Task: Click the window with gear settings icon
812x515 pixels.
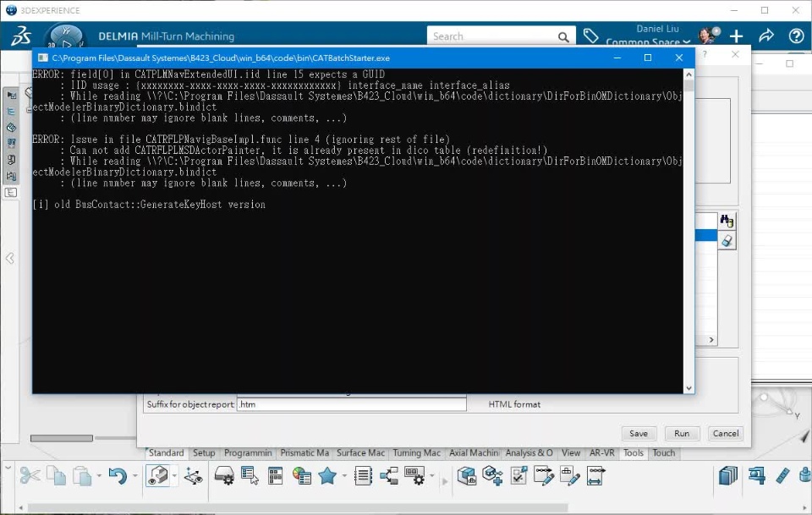Action: (414, 475)
